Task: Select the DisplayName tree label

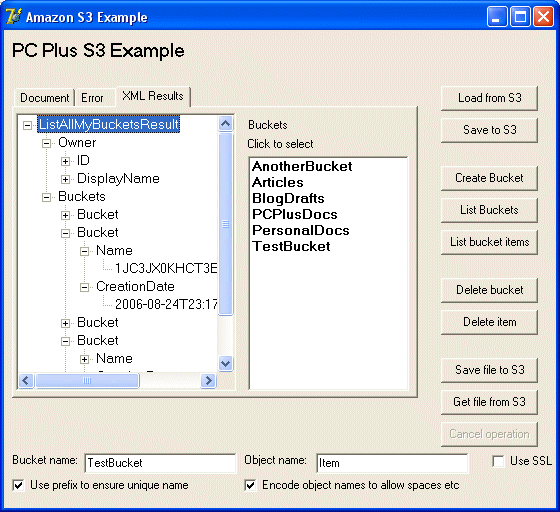Action: [118, 179]
